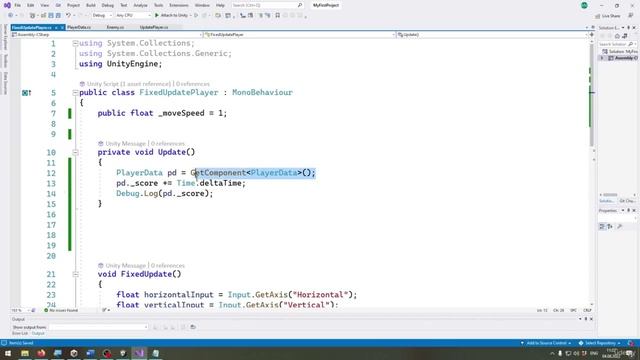Open Unity Hub from the taskbar
The image size is (640, 360).
tap(74, 353)
